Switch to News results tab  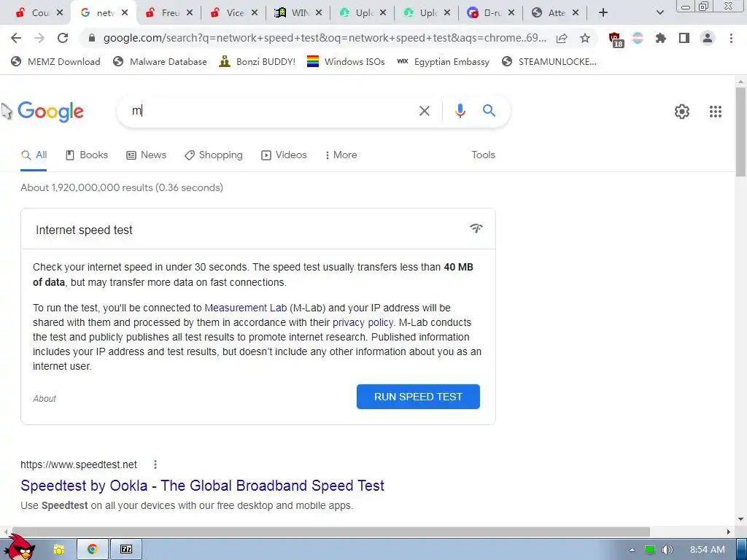(x=146, y=155)
